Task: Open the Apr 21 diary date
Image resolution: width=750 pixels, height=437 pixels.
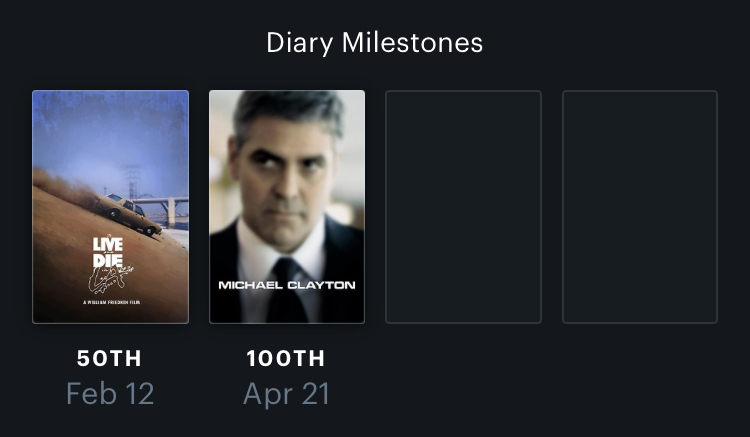Action: (287, 393)
